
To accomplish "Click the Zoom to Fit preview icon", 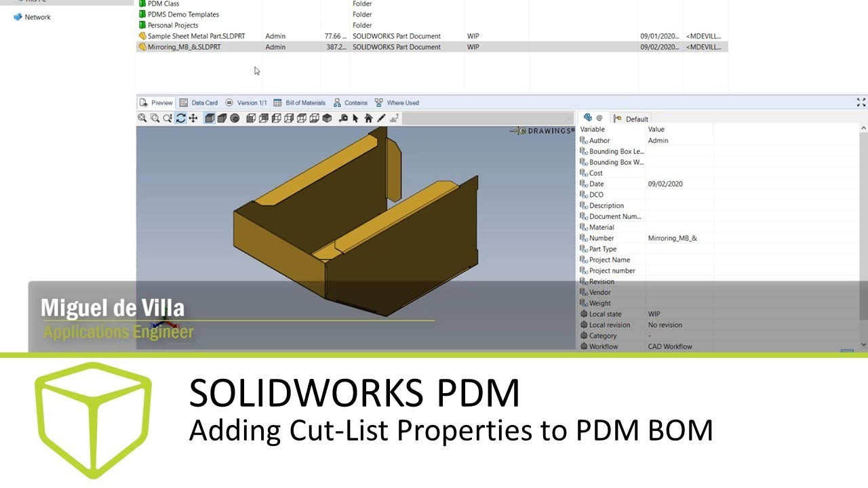I will (x=142, y=118).
